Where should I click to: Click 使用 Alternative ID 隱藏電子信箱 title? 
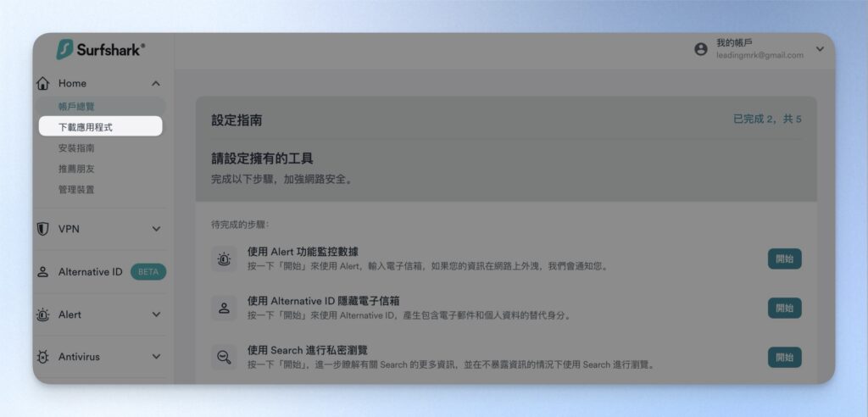(x=323, y=301)
